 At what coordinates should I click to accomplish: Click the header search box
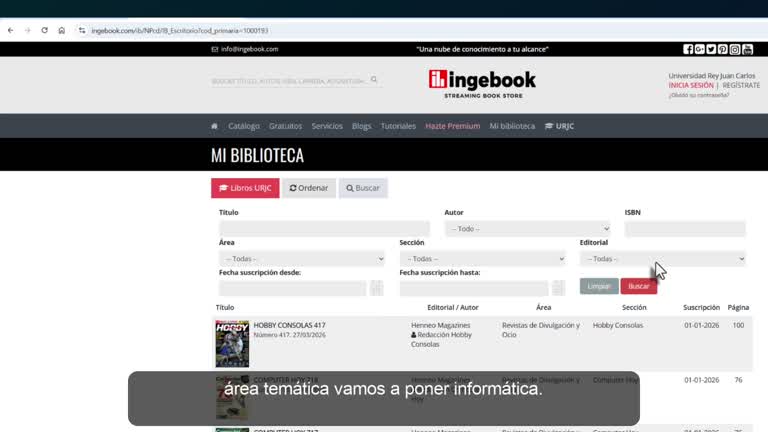tap(289, 81)
